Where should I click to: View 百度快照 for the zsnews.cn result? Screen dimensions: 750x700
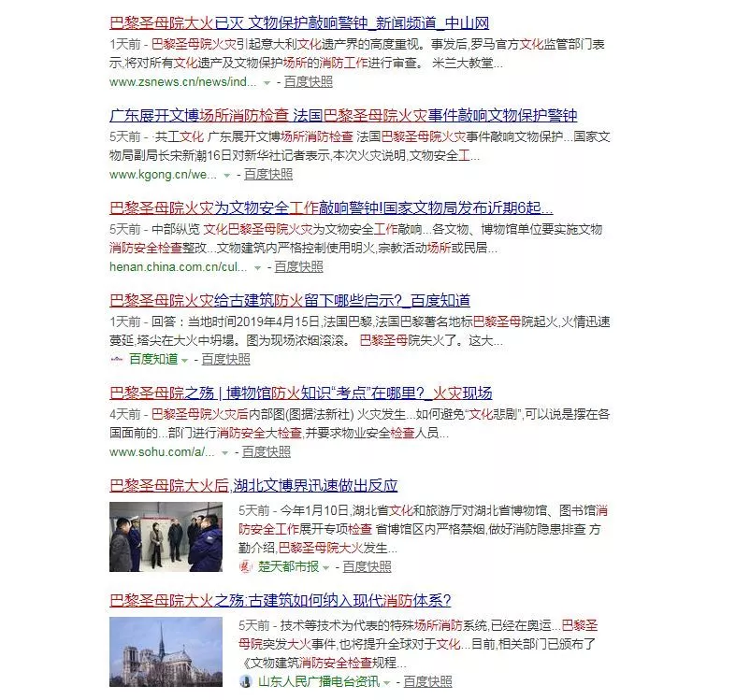point(308,82)
